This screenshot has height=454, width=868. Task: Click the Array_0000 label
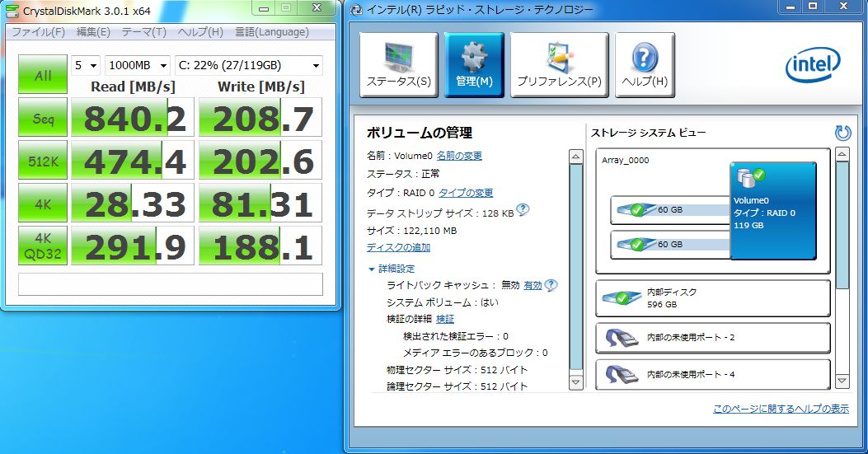(625, 160)
